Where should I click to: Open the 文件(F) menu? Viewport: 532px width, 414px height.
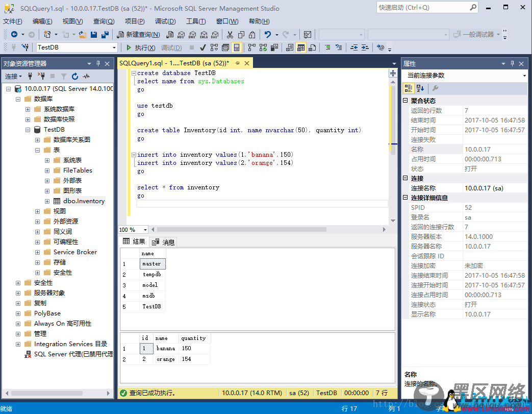click(13, 21)
